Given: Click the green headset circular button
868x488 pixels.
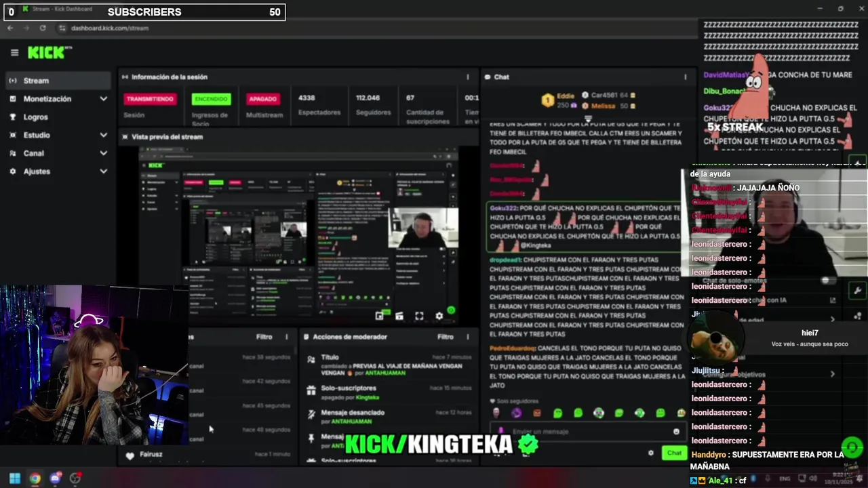Looking at the screenshot, I should click(x=852, y=448).
